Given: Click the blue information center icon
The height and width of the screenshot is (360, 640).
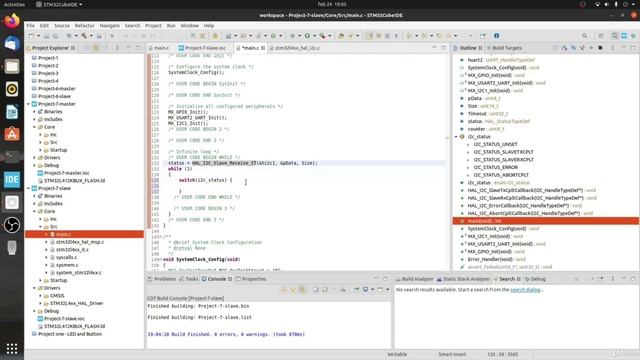Looking at the screenshot, I should (496, 36).
